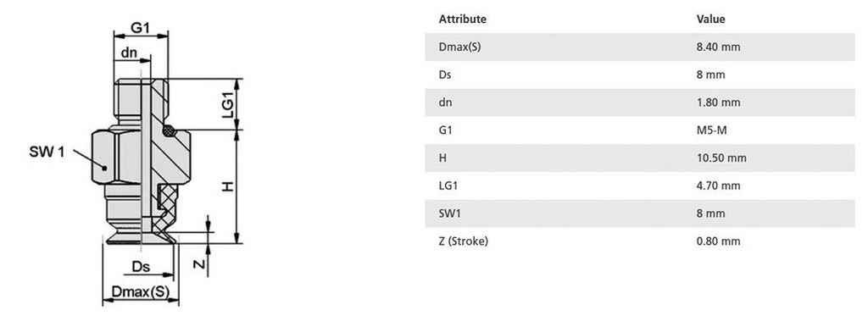This screenshot has width=868, height=327.
Task: Click the Attribute column header
Action: 462,19
